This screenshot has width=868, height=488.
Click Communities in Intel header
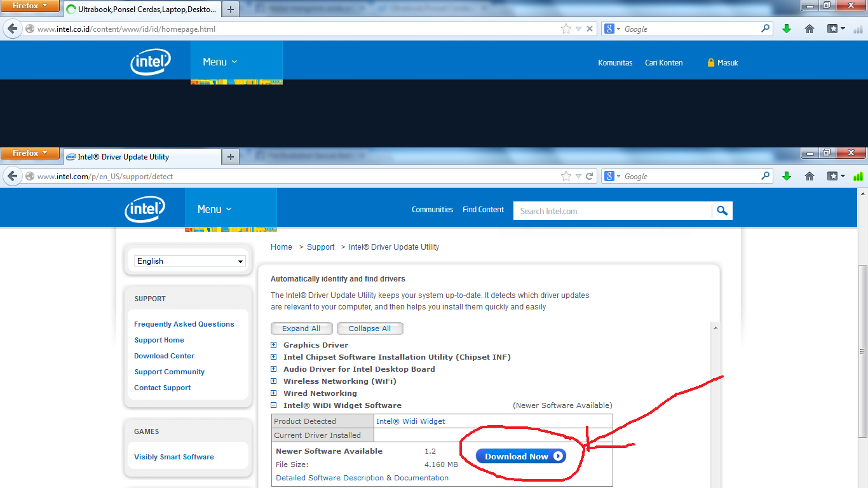(433, 210)
